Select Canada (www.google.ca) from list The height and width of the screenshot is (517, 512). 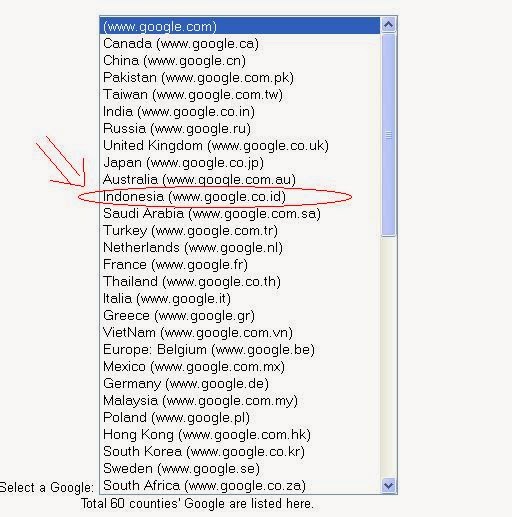point(240,43)
